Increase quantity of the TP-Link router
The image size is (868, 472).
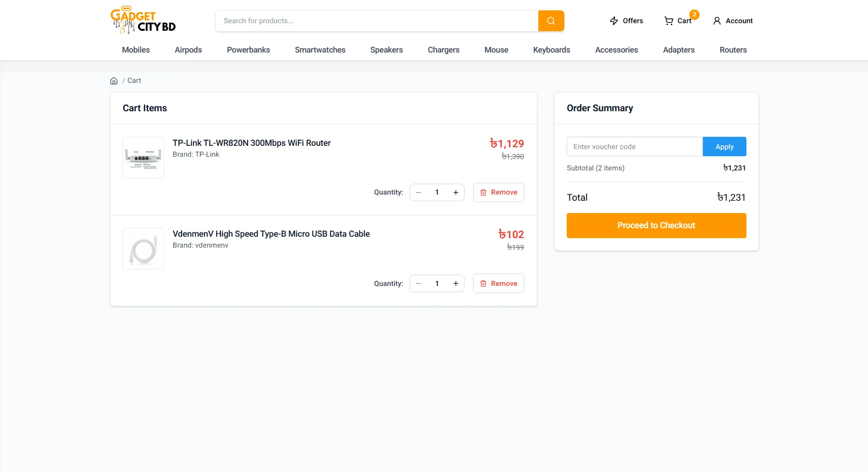tap(456, 192)
